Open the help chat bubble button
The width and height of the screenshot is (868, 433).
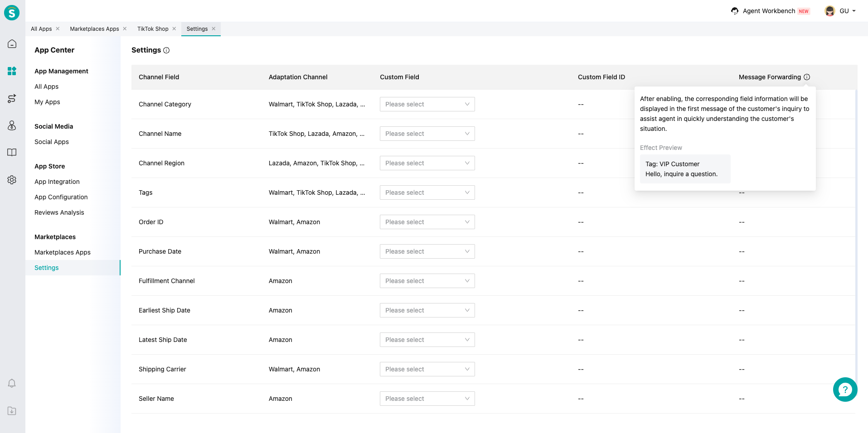pyautogui.click(x=845, y=390)
